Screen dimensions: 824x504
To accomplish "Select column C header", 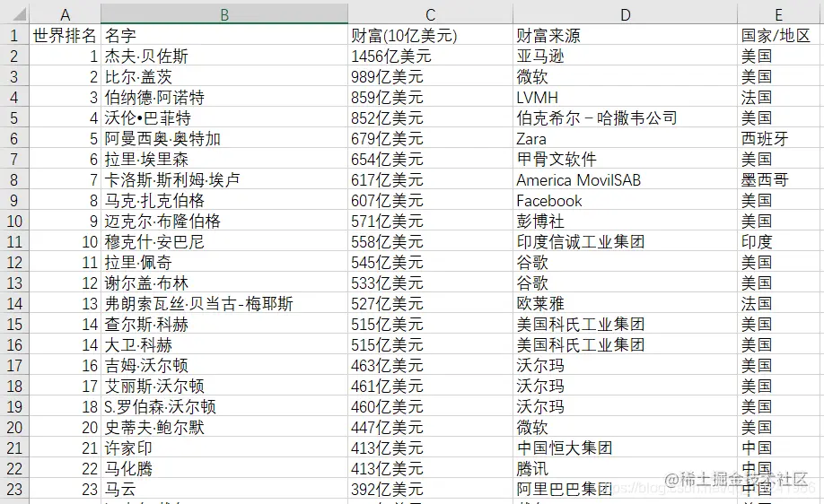I will 430,14.
